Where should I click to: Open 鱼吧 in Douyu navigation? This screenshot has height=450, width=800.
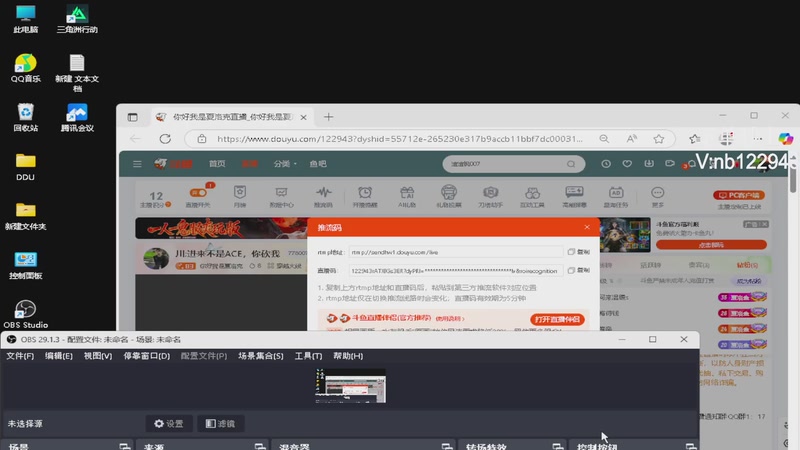(x=318, y=164)
